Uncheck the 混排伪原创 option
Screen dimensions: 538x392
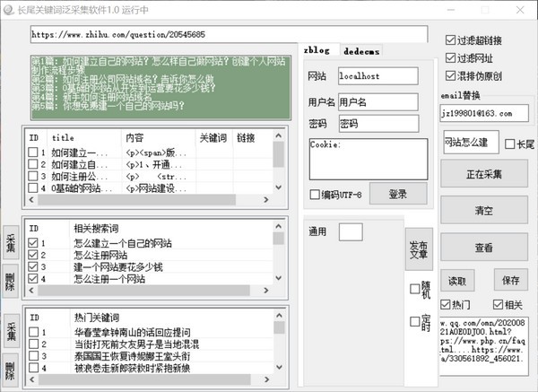pyautogui.click(x=451, y=74)
